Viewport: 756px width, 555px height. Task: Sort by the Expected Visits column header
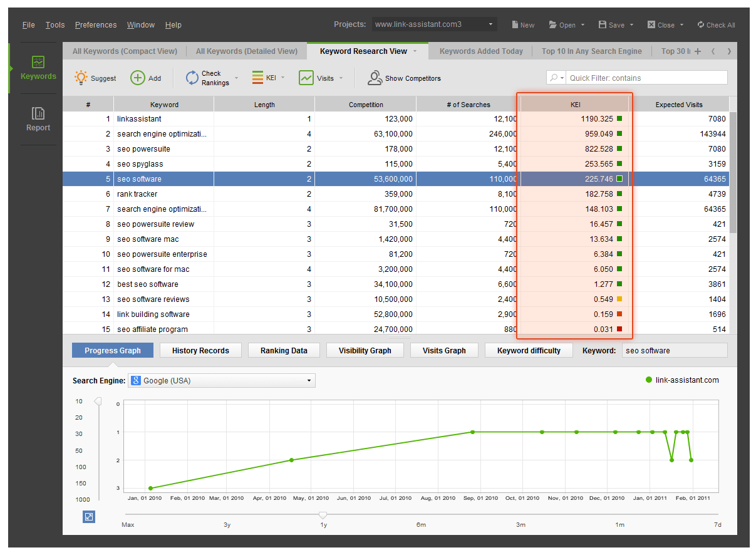tap(679, 105)
